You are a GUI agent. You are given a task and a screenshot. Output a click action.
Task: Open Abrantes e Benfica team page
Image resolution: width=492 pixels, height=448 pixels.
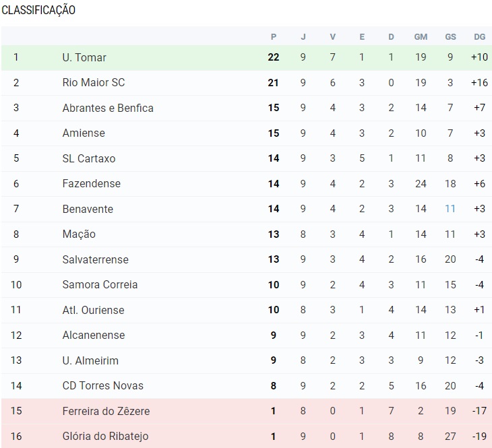(x=108, y=108)
